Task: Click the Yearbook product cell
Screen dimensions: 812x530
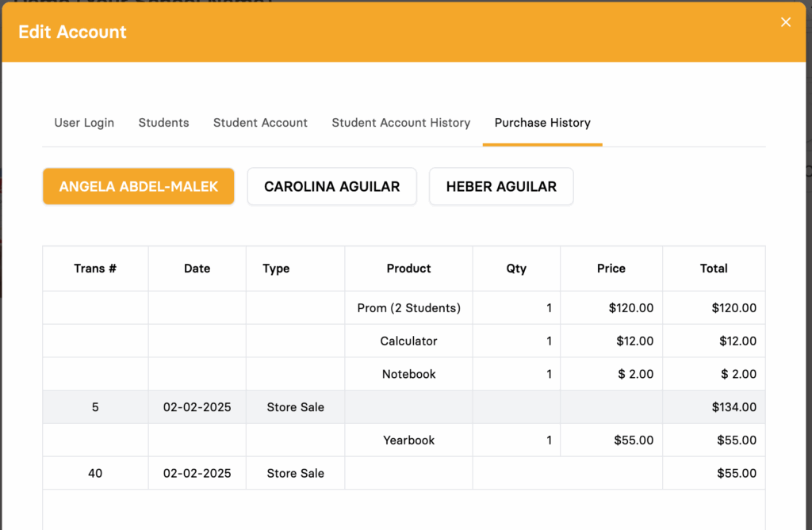Action: pyautogui.click(x=408, y=440)
